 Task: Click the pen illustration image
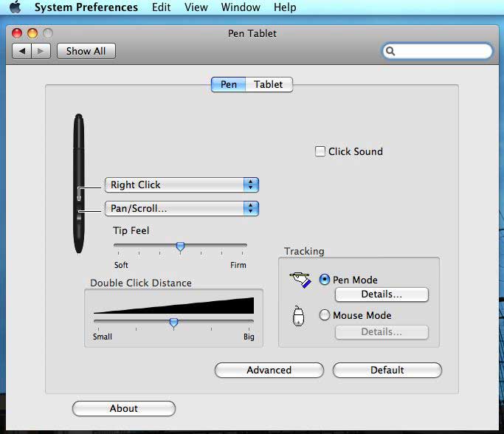coord(79,184)
